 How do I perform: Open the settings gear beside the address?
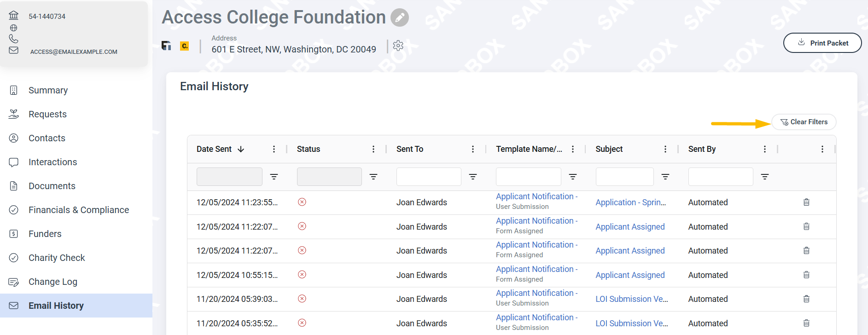(398, 46)
